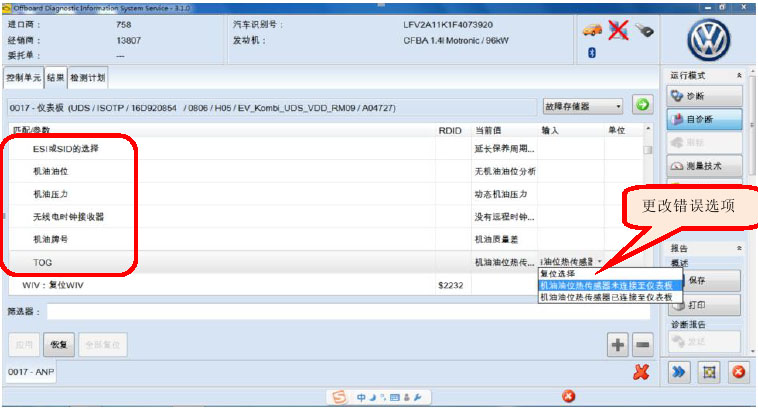Select the 机油牌号 parameter row
The height and width of the screenshot is (409, 758).
(326, 239)
